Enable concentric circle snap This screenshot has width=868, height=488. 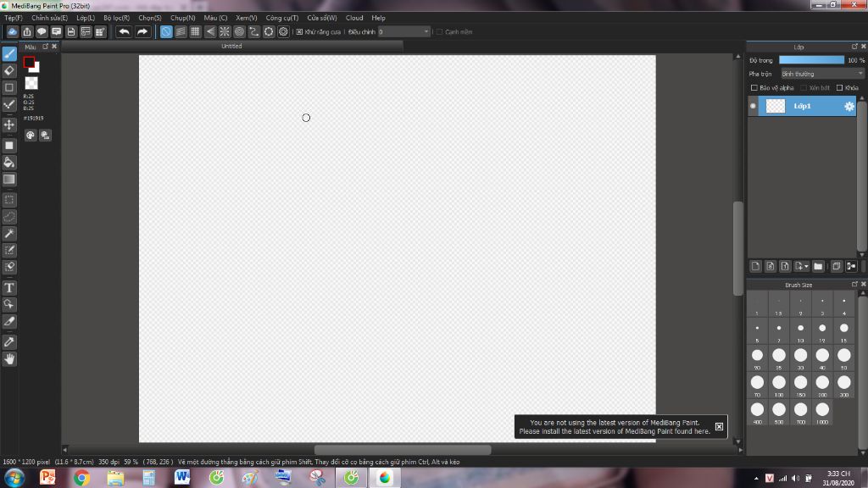[239, 31]
